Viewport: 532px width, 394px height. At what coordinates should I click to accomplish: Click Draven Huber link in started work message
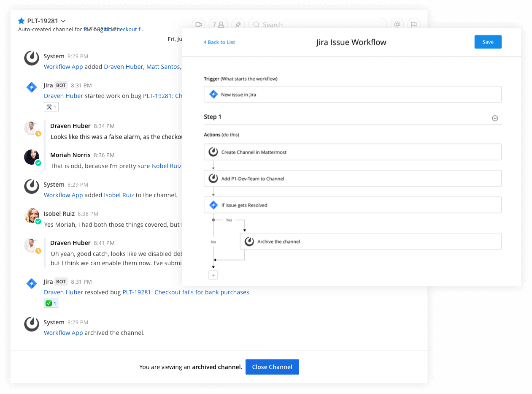click(63, 96)
